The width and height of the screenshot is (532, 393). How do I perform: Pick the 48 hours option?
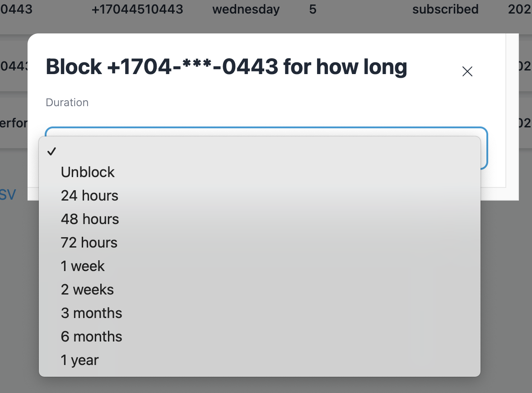(90, 219)
